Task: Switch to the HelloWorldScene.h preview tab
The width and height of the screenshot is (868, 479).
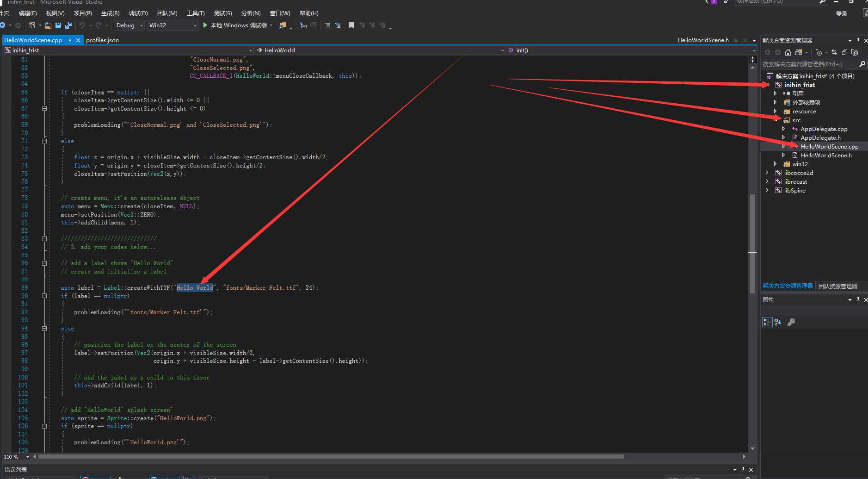Action: coord(703,40)
